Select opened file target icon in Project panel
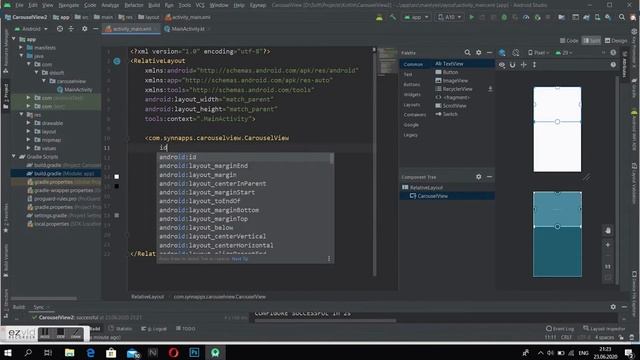640x360 pixels. click(x=60, y=29)
